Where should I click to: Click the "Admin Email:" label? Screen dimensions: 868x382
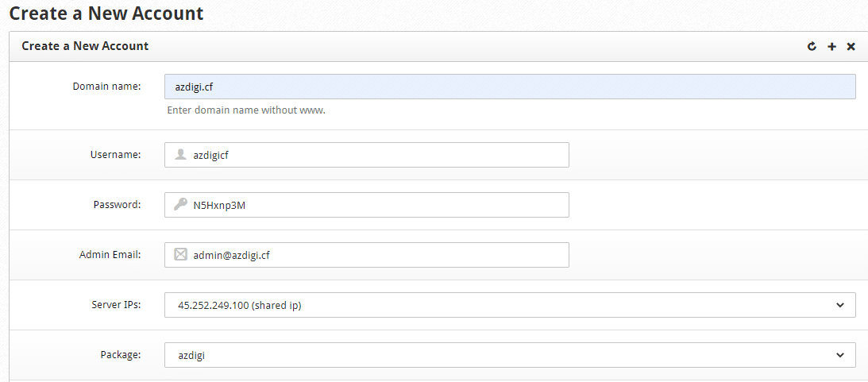point(110,254)
